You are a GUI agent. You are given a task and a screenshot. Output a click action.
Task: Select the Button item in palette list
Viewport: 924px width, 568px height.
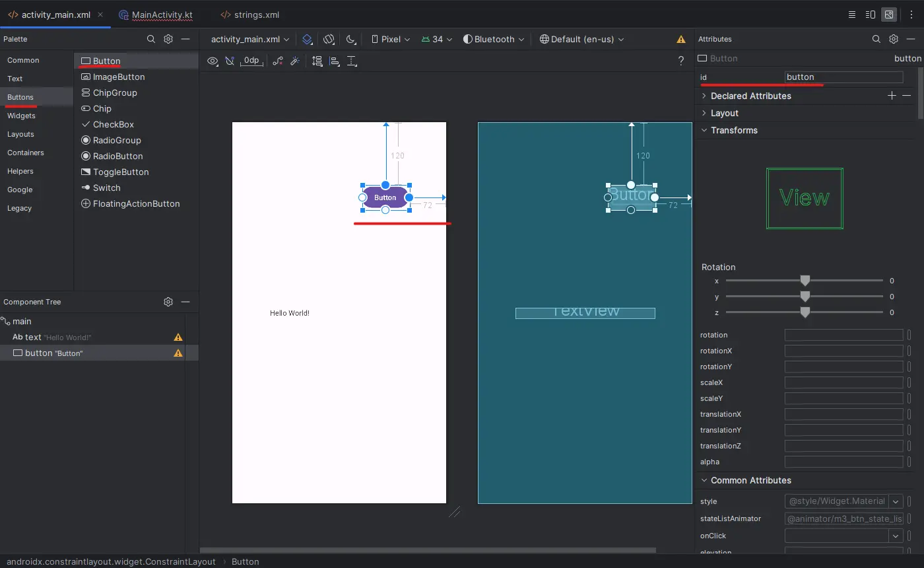(x=137, y=61)
